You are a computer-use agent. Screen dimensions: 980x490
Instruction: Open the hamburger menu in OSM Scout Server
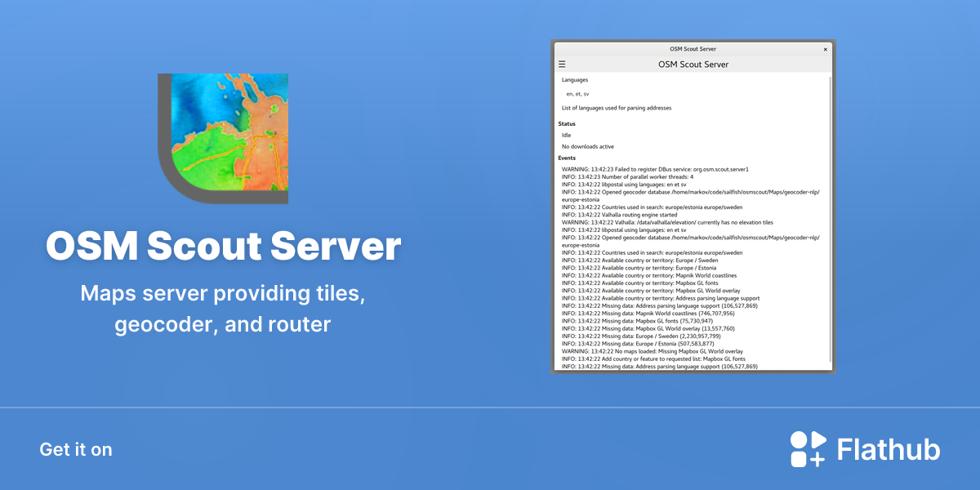(x=562, y=64)
